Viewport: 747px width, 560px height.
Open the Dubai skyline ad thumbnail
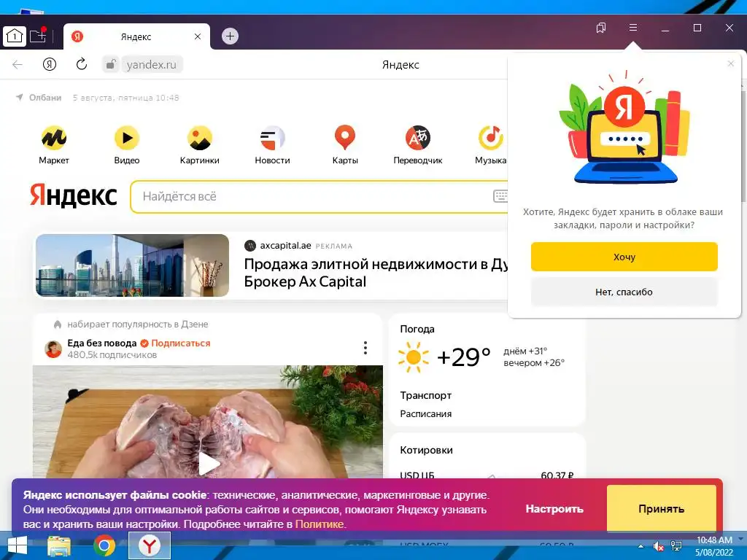(133, 265)
